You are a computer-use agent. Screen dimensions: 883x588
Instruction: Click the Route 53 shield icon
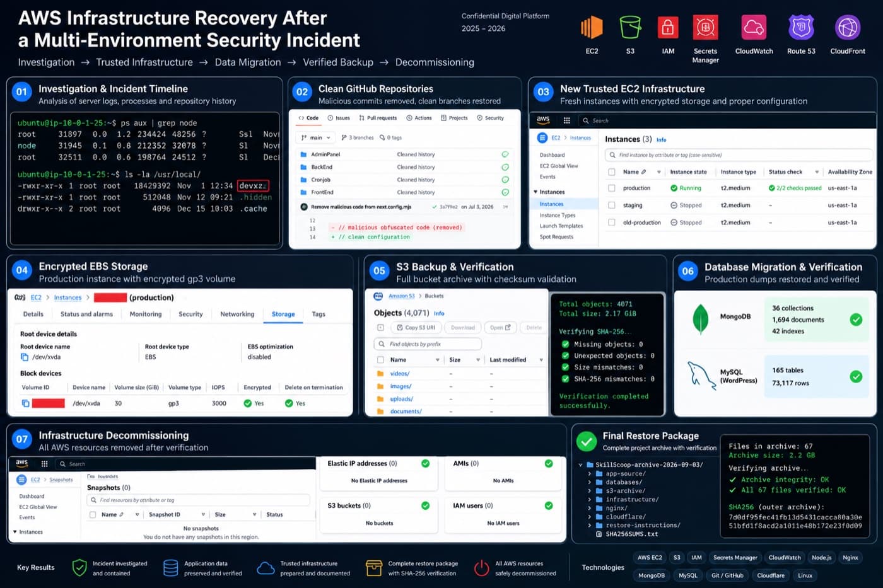(x=801, y=28)
